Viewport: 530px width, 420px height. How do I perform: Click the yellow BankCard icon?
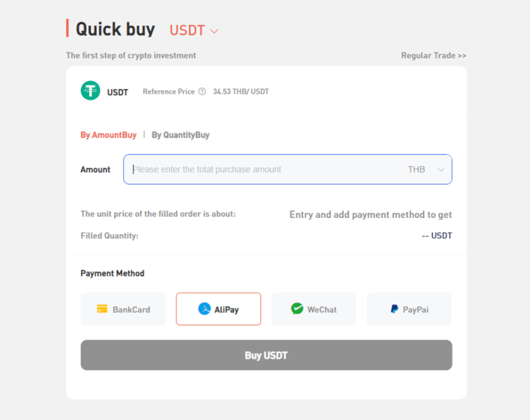pos(102,309)
